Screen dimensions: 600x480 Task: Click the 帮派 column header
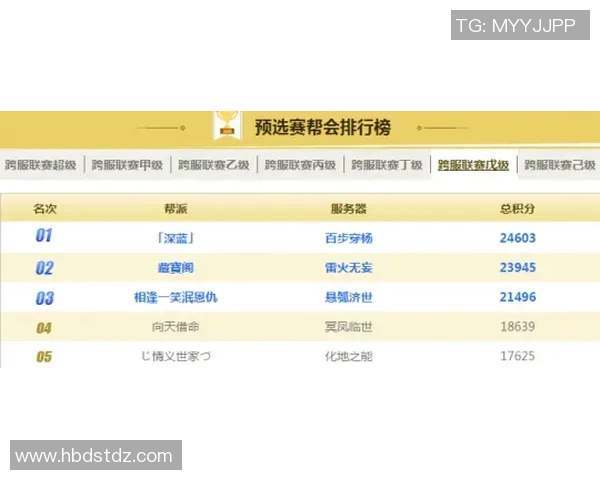tap(176, 209)
